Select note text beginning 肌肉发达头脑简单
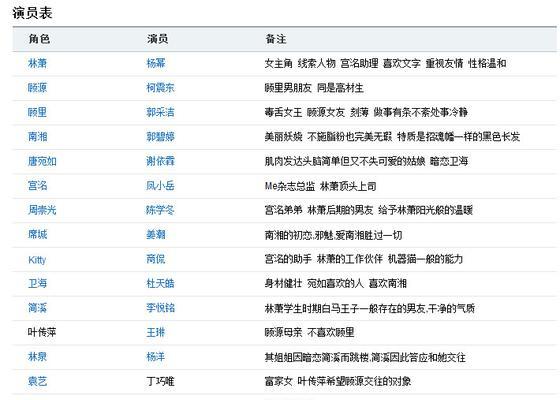 coord(366,161)
